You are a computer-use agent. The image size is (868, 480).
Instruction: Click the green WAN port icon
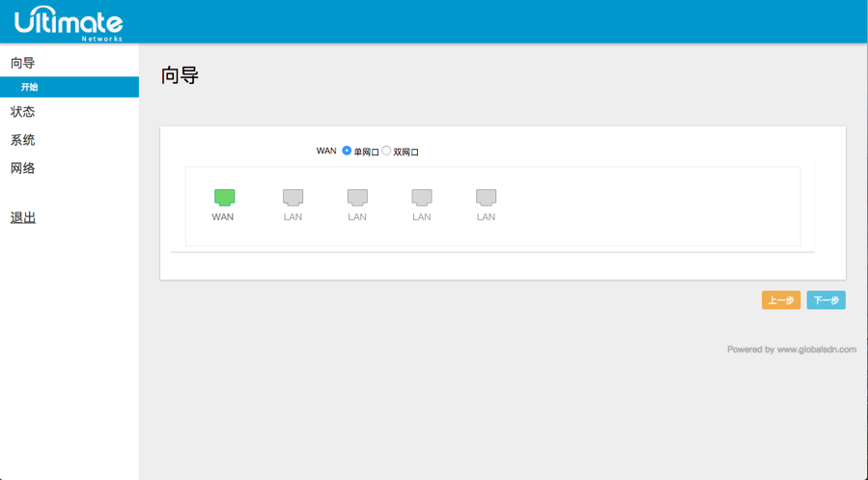coord(224,197)
